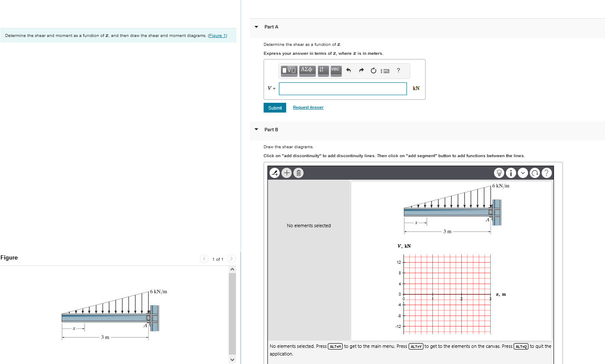Open the graph toolbar dropdown chevron
The width and height of the screenshot is (605, 364).
(x=523, y=173)
